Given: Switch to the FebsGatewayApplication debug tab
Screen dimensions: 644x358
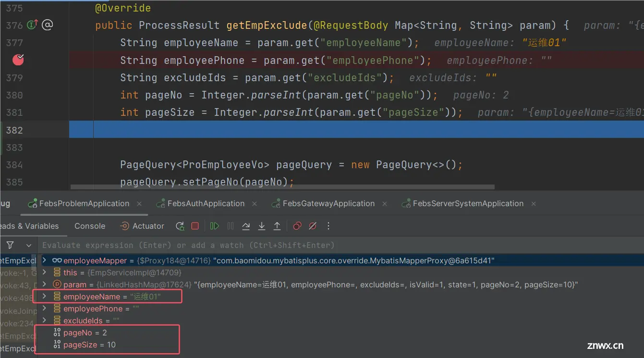Looking at the screenshot, I should click(x=328, y=204).
